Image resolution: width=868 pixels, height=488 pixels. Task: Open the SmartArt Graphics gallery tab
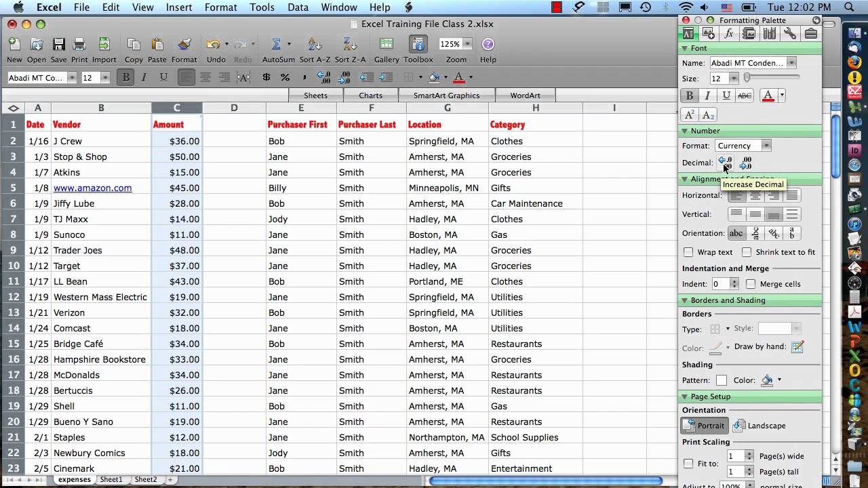pyautogui.click(x=447, y=96)
